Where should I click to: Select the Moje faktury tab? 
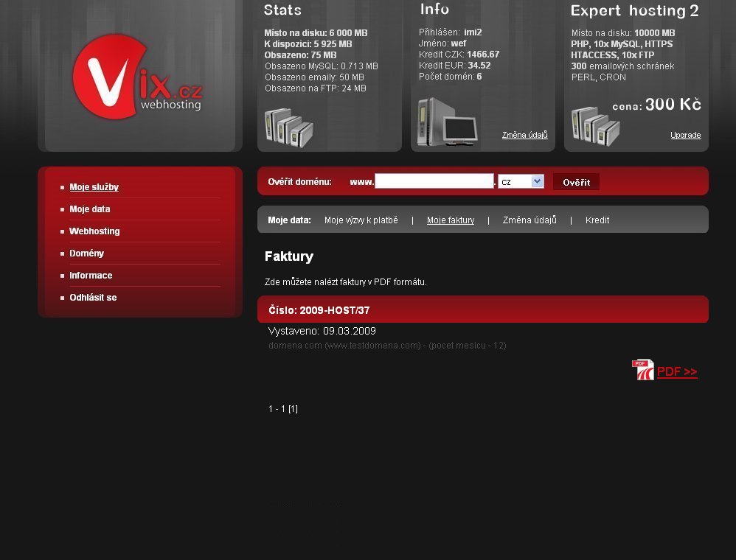click(451, 220)
